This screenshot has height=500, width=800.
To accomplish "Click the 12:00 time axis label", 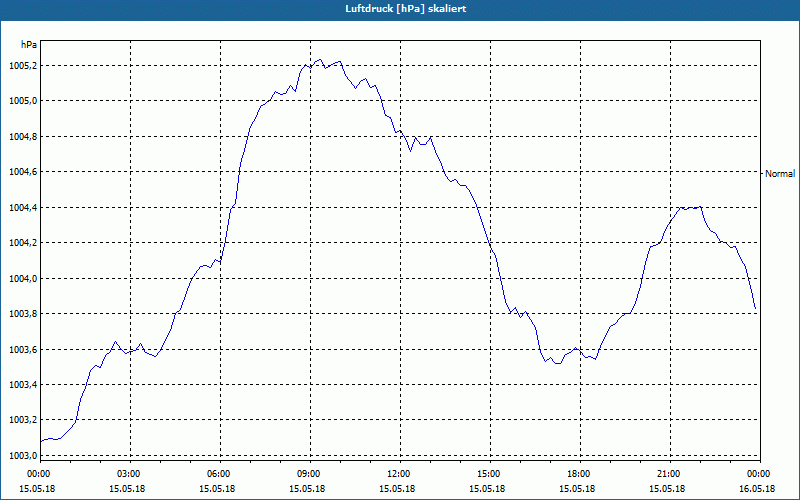I will pos(398,474).
